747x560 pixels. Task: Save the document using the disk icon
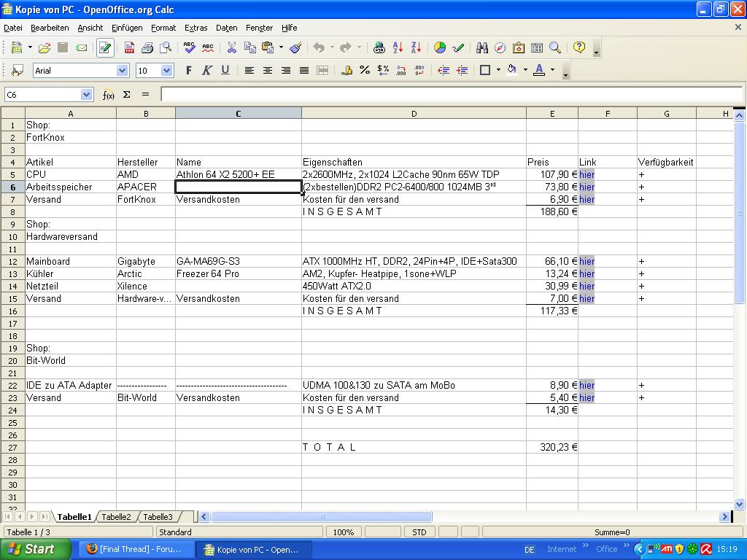[63, 47]
